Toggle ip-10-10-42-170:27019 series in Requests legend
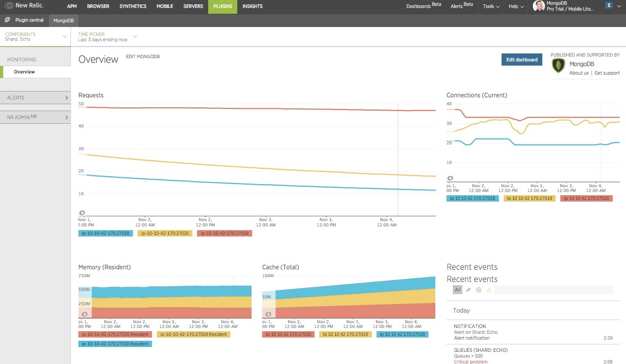 coord(225,233)
